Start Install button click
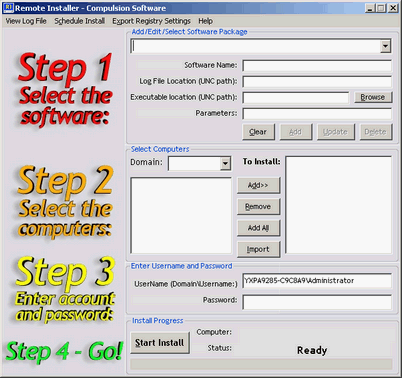 (160, 343)
